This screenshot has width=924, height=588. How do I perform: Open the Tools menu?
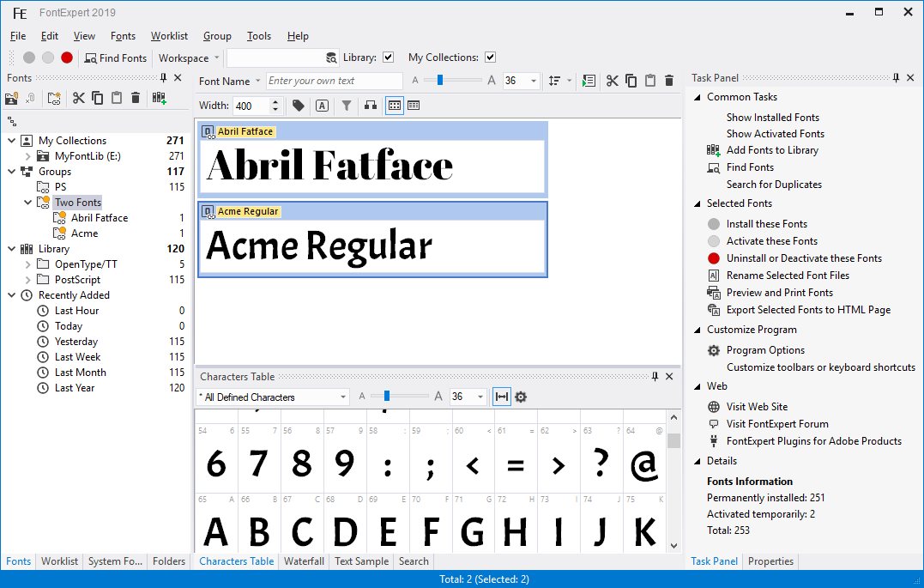click(x=259, y=36)
